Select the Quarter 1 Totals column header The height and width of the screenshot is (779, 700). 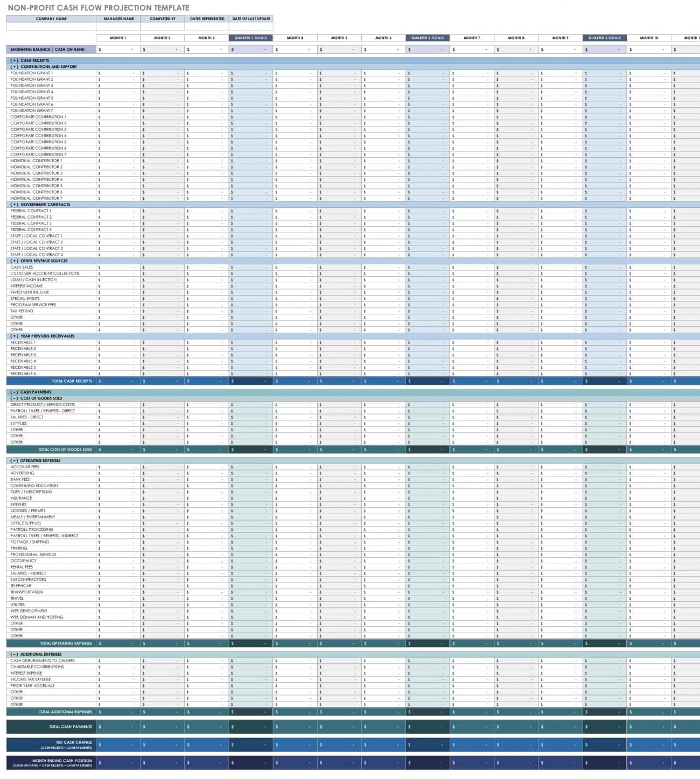click(x=250, y=38)
